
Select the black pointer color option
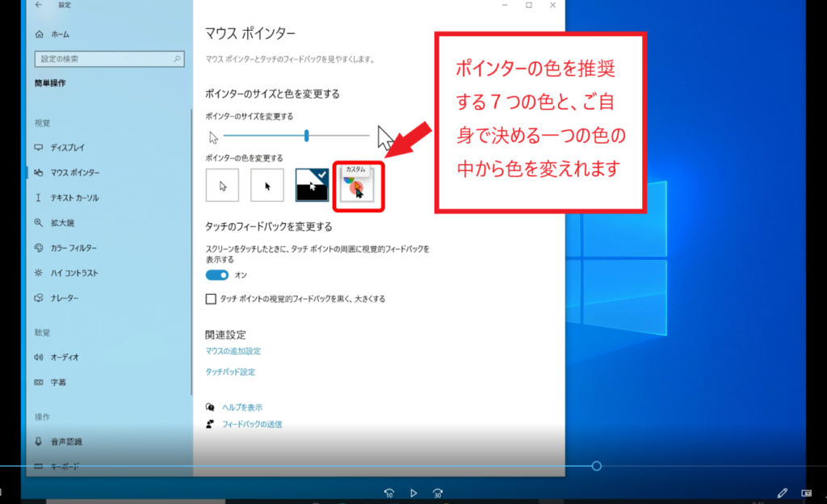[x=267, y=185]
